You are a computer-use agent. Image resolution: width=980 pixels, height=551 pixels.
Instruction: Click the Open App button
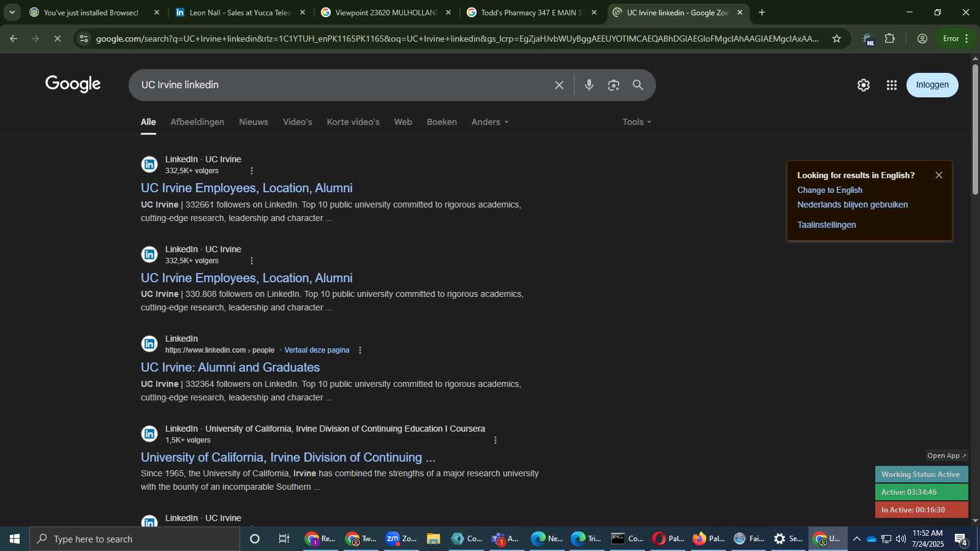click(x=946, y=455)
